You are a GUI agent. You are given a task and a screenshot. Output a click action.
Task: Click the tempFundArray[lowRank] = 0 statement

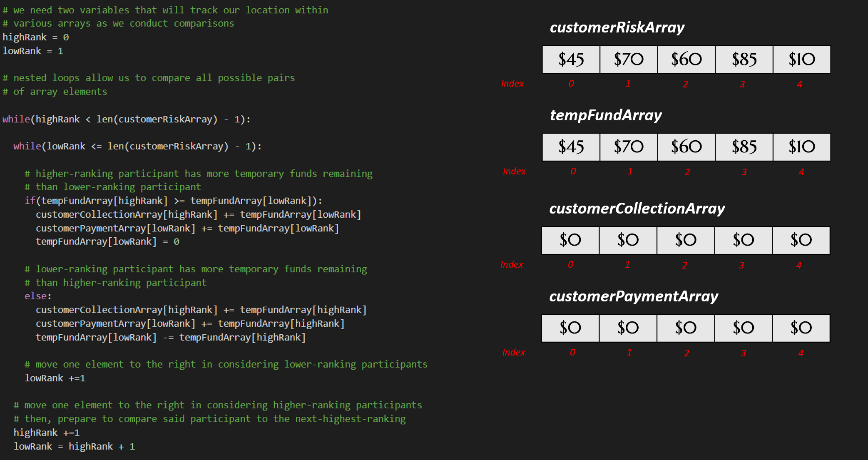[x=107, y=241]
